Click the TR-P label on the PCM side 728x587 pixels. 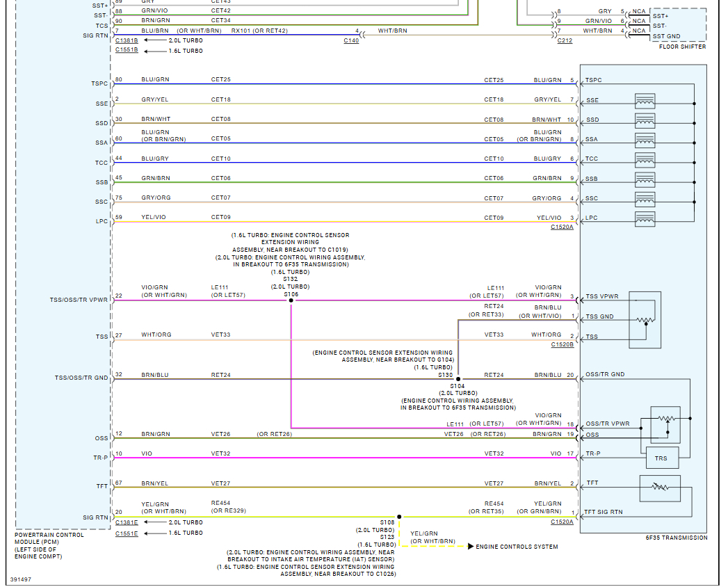[x=100, y=458]
